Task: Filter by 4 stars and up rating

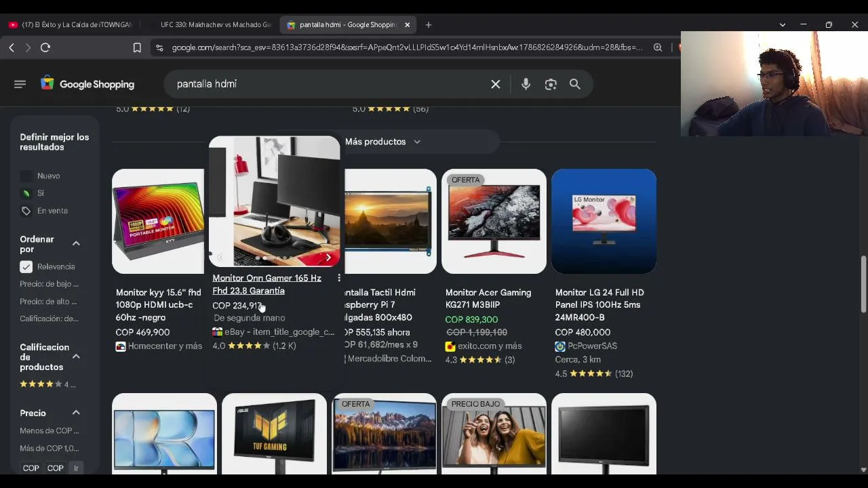Action: (x=47, y=384)
